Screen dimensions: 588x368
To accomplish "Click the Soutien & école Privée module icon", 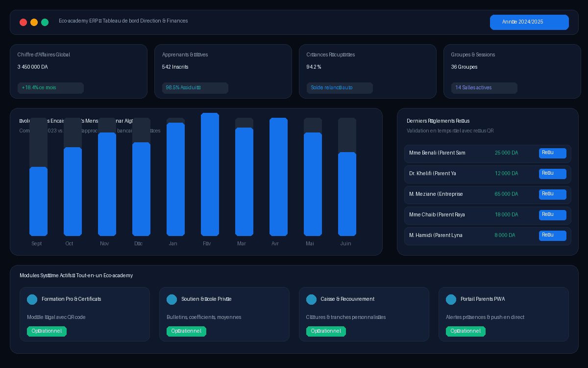I will [x=171, y=299].
